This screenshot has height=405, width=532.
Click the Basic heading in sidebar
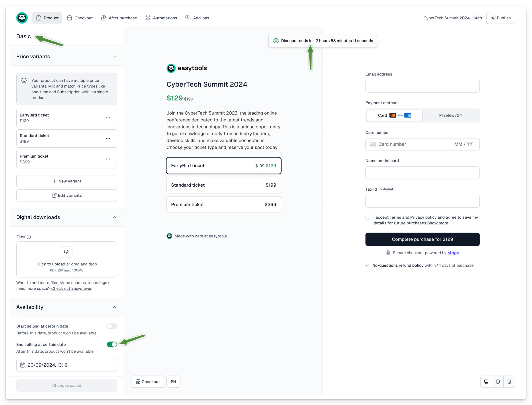pos(23,36)
